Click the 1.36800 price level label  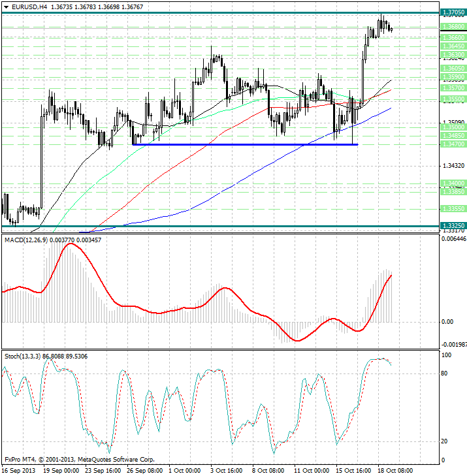[x=453, y=26]
